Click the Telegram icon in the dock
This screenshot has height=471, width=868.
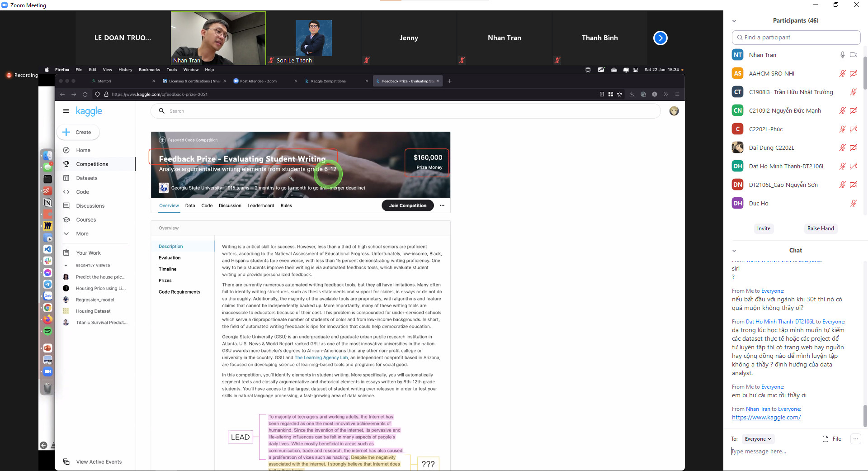[x=47, y=284]
